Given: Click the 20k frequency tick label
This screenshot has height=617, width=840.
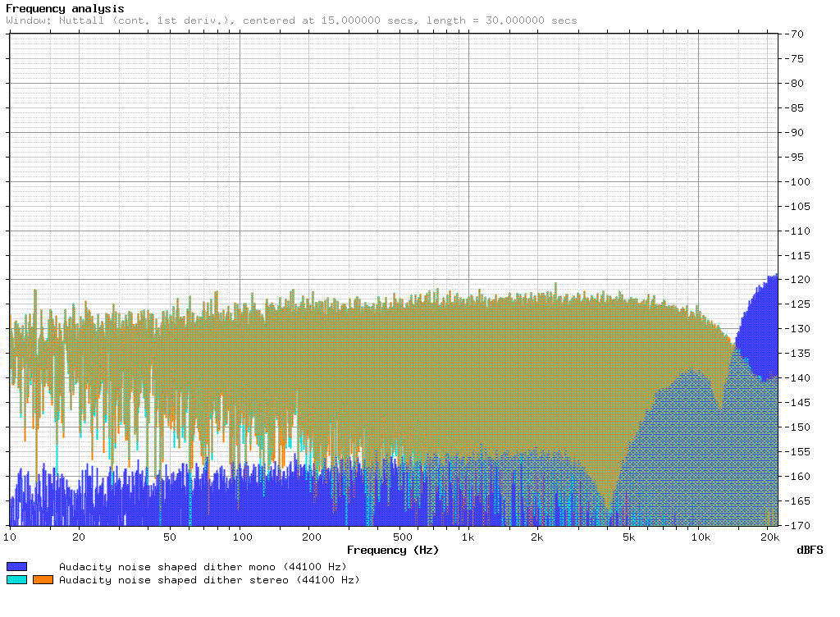Looking at the screenshot, I should coord(769,537).
